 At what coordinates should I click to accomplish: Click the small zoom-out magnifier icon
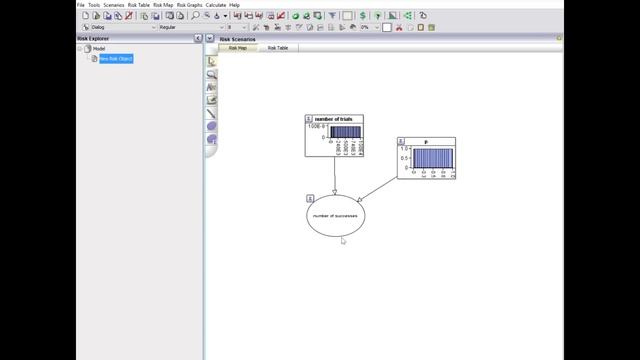point(207,16)
